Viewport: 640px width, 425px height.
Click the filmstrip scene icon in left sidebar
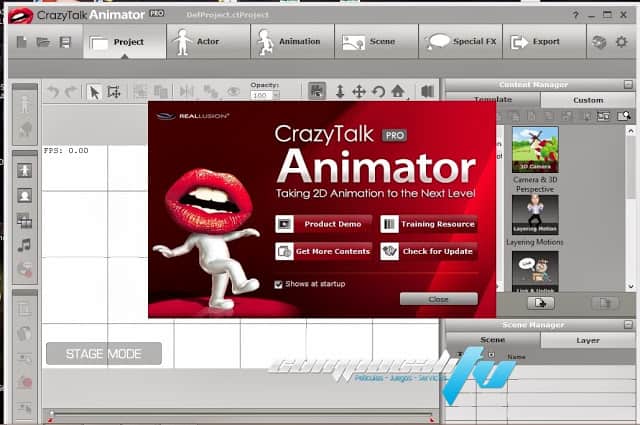tap(24, 221)
